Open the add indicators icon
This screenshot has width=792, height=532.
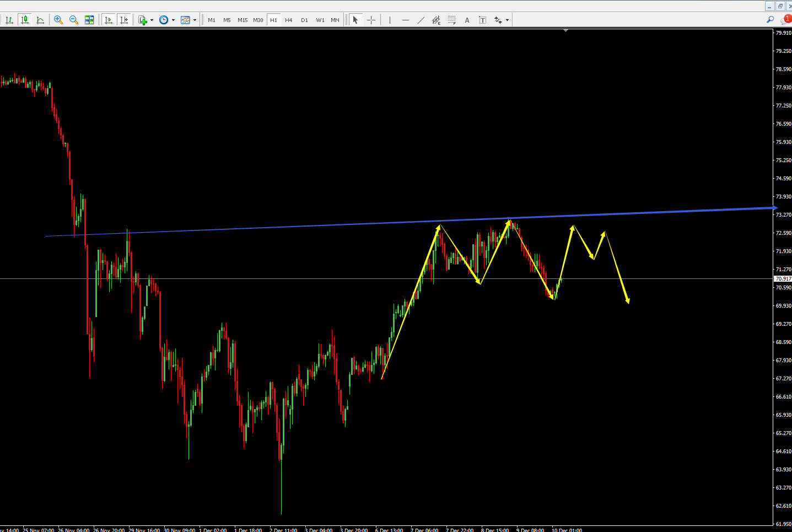click(x=143, y=20)
